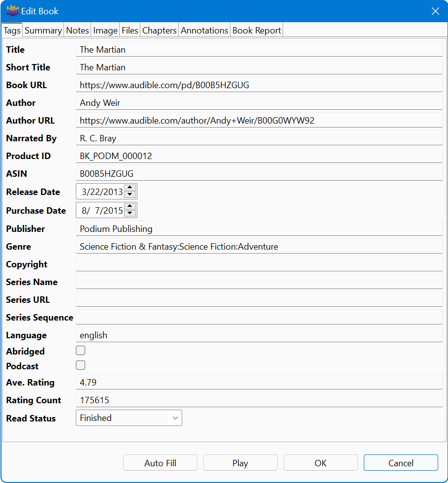
Task: Switch to the Summary tab
Action: tap(43, 31)
